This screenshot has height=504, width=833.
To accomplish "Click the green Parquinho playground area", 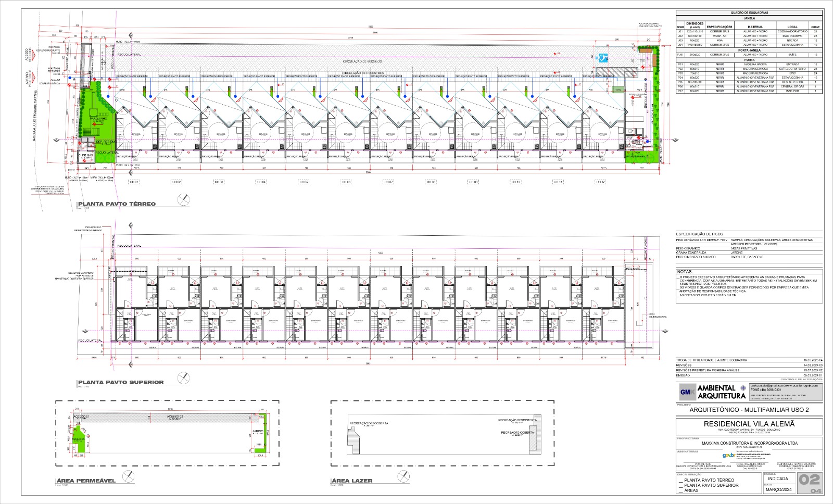I will pos(97,119).
